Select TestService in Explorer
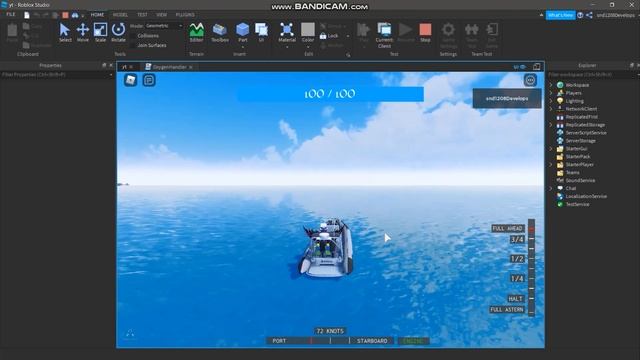This screenshot has height=360, width=640. [577, 204]
